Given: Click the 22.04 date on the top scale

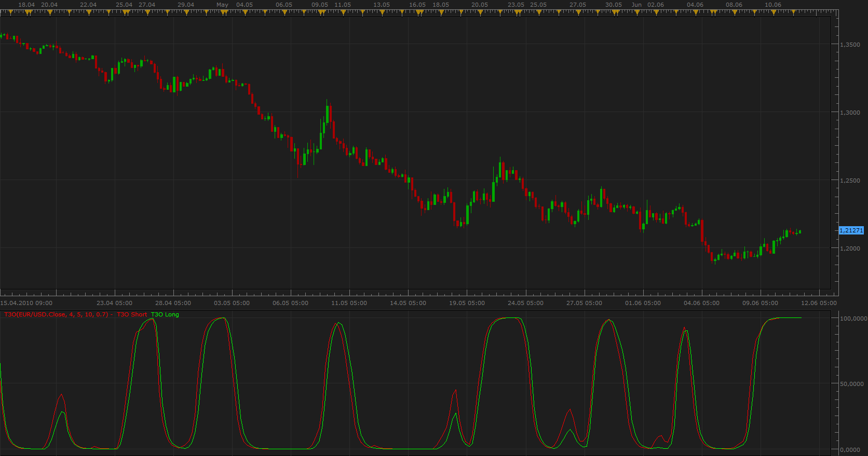Looking at the screenshot, I should pyautogui.click(x=88, y=5).
